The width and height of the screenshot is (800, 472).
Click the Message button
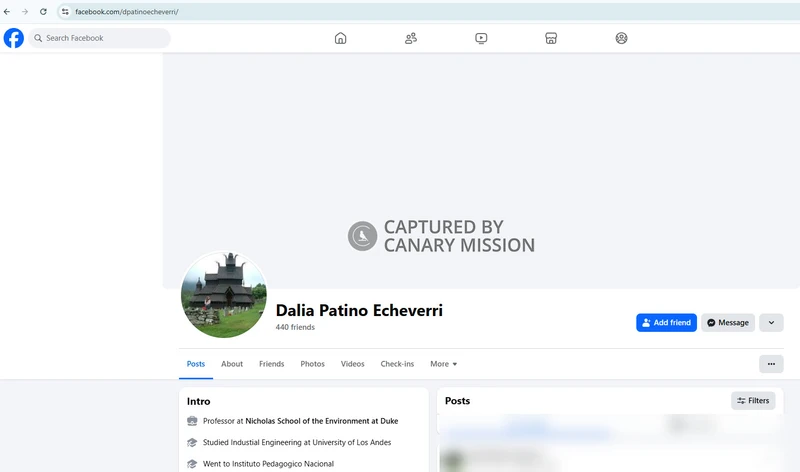[x=728, y=322]
